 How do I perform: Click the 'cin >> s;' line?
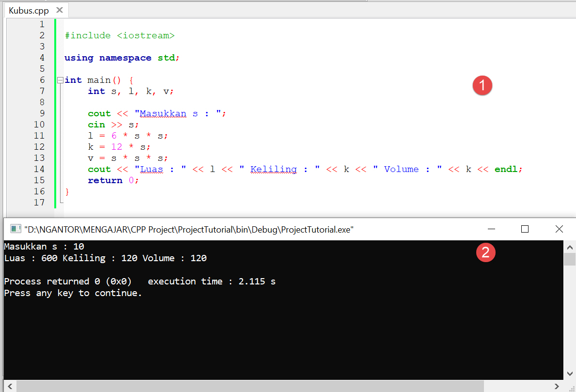click(113, 125)
